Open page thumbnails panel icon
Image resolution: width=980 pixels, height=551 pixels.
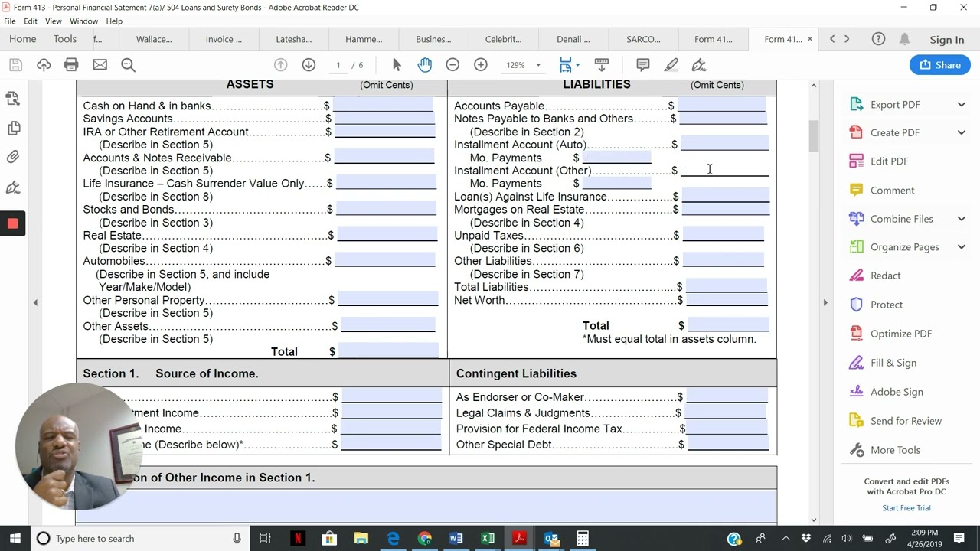[x=13, y=128]
